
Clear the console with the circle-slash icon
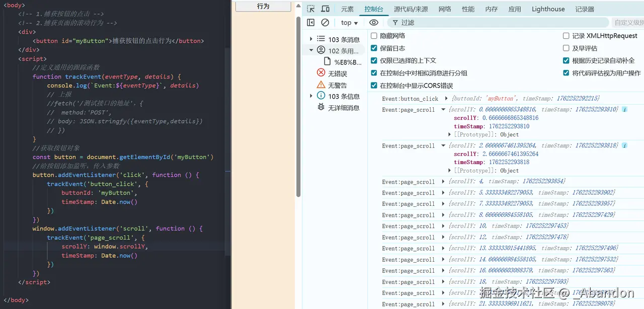click(325, 23)
